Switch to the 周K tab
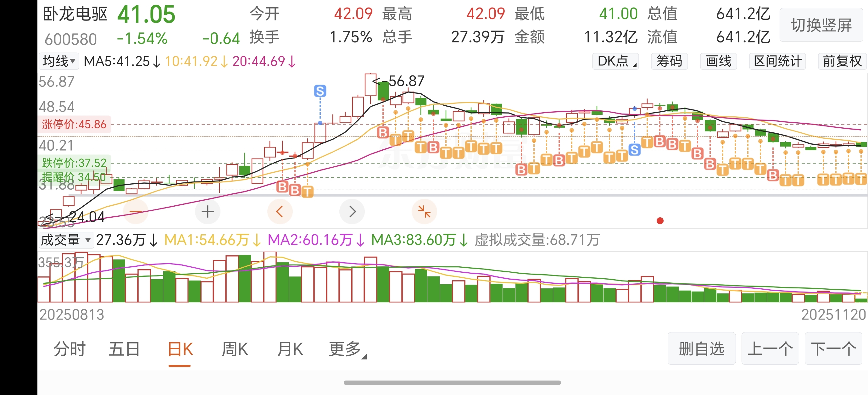Screen dimensions: 868x395 tap(235, 349)
